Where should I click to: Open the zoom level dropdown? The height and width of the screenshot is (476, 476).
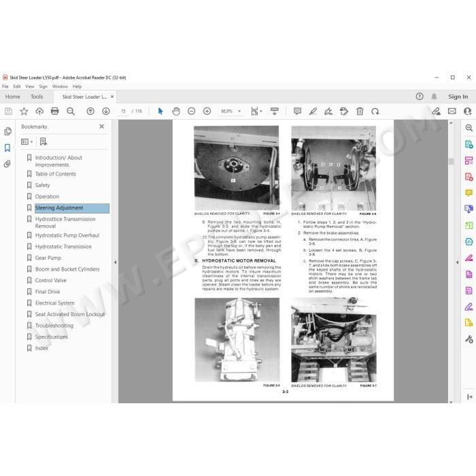coord(239,112)
